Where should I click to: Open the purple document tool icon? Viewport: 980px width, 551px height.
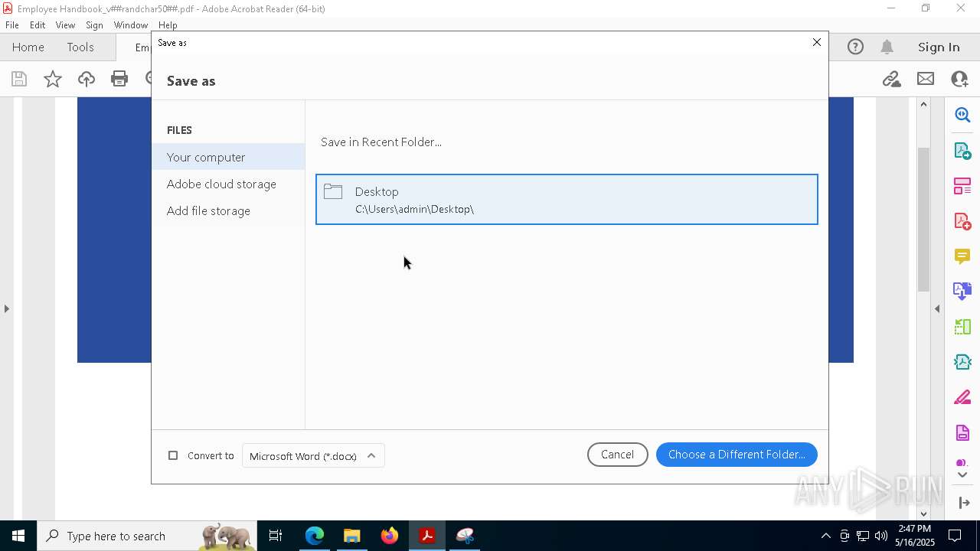[962, 433]
